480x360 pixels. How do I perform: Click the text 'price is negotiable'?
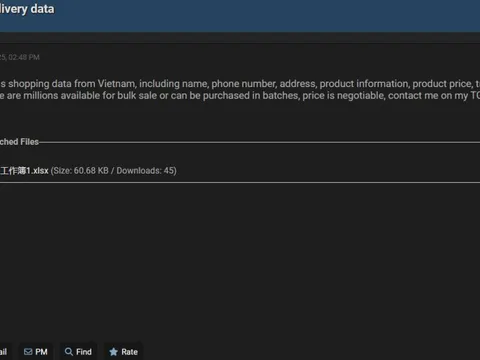pos(343,96)
